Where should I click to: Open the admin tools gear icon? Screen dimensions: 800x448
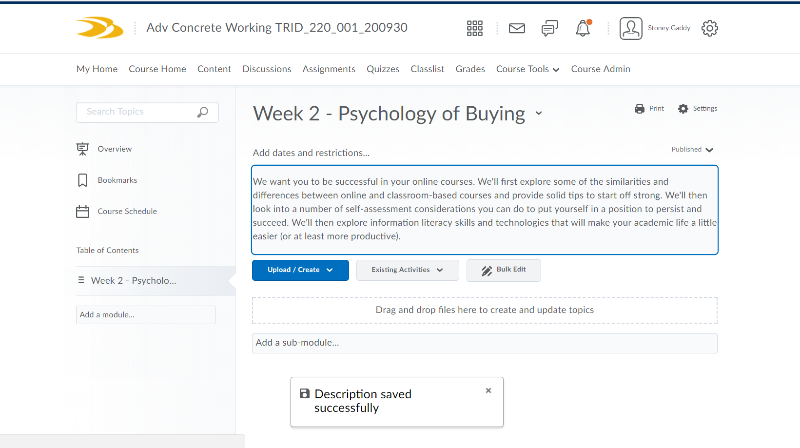(710, 28)
